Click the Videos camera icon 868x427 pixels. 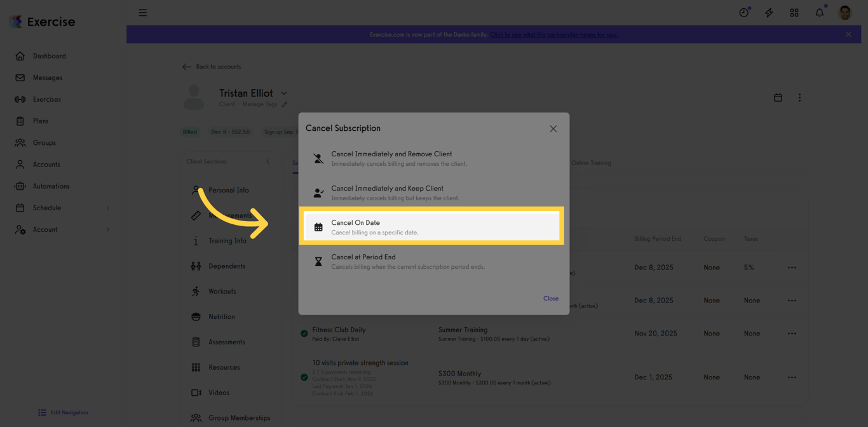pyautogui.click(x=196, y=392)
